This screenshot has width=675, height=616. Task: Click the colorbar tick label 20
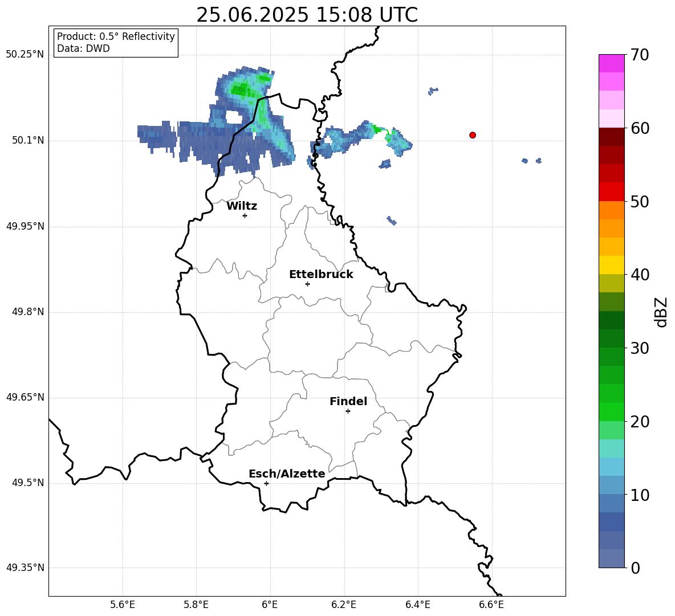[x=640, y=422]
